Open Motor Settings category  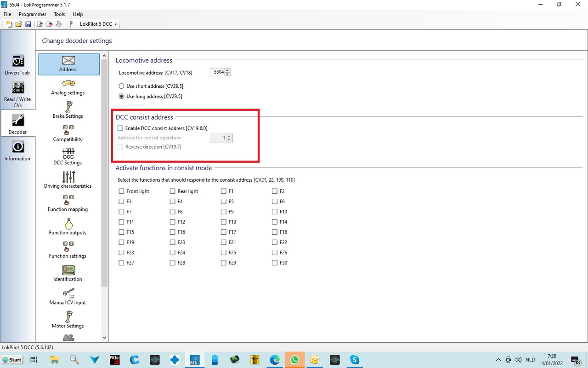coord(68,320)
